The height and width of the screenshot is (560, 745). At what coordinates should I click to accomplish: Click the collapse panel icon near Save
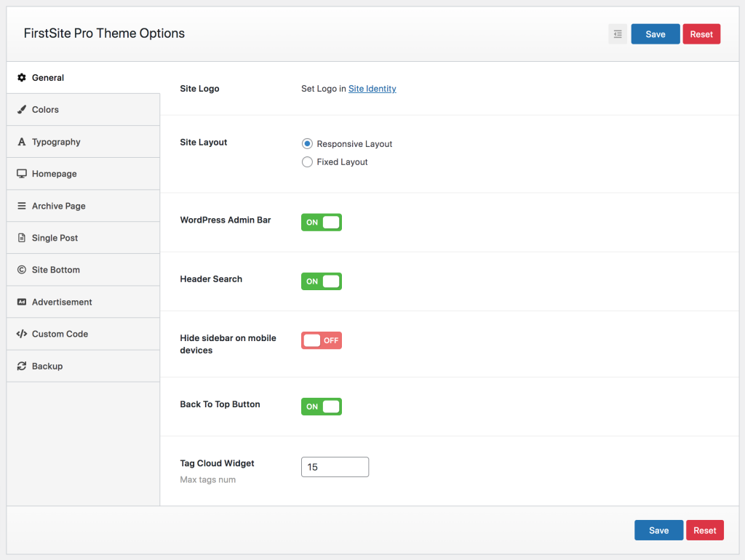pyautogui.click(x=617, y=33)
